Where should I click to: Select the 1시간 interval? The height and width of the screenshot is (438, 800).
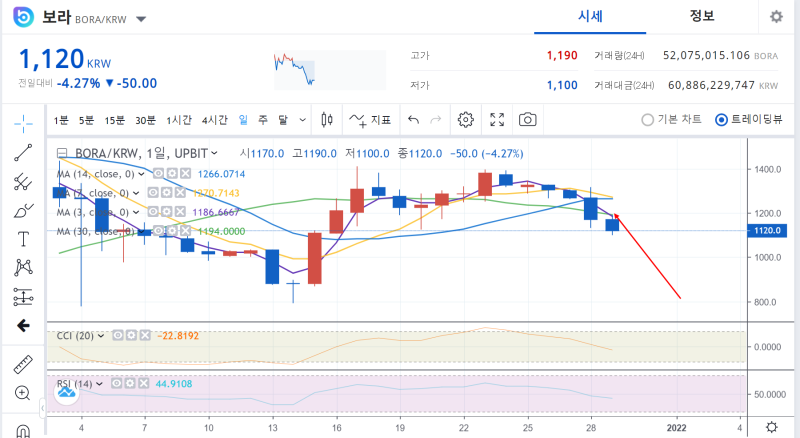[x=179, y=120]
